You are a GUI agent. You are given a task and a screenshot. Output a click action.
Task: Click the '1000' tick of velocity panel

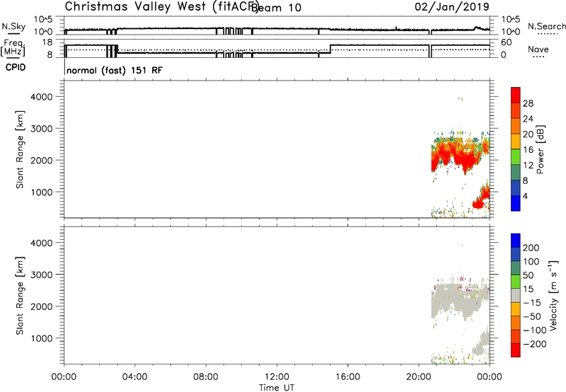click(x=41, y=338)
